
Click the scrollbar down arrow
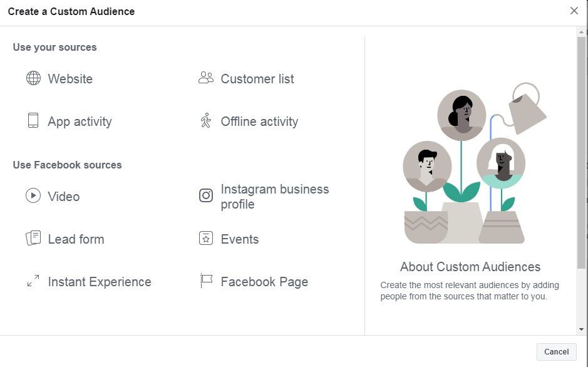click(581, 329)
